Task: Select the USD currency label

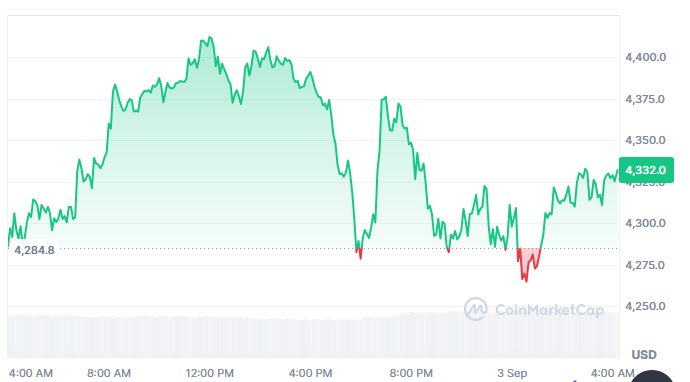Action: pyautogui.click(x=644, y=354)
